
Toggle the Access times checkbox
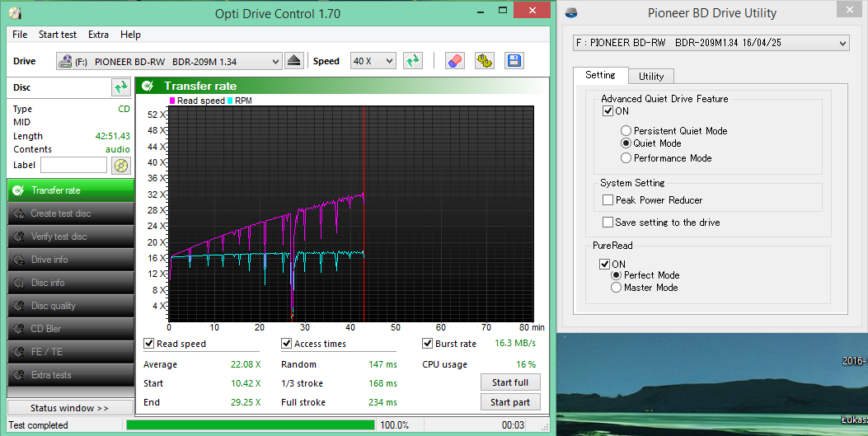[x=286, y=344]
